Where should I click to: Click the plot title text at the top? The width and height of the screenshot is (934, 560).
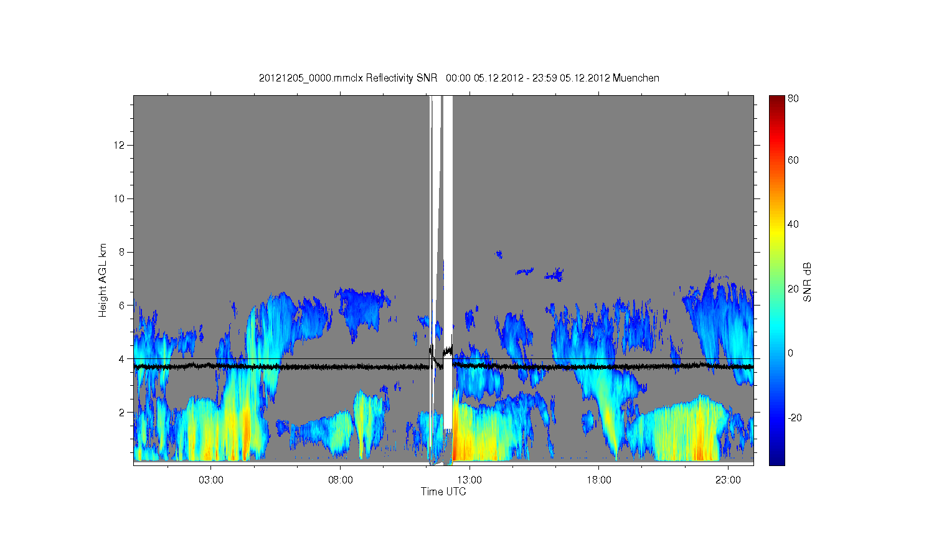459,78
